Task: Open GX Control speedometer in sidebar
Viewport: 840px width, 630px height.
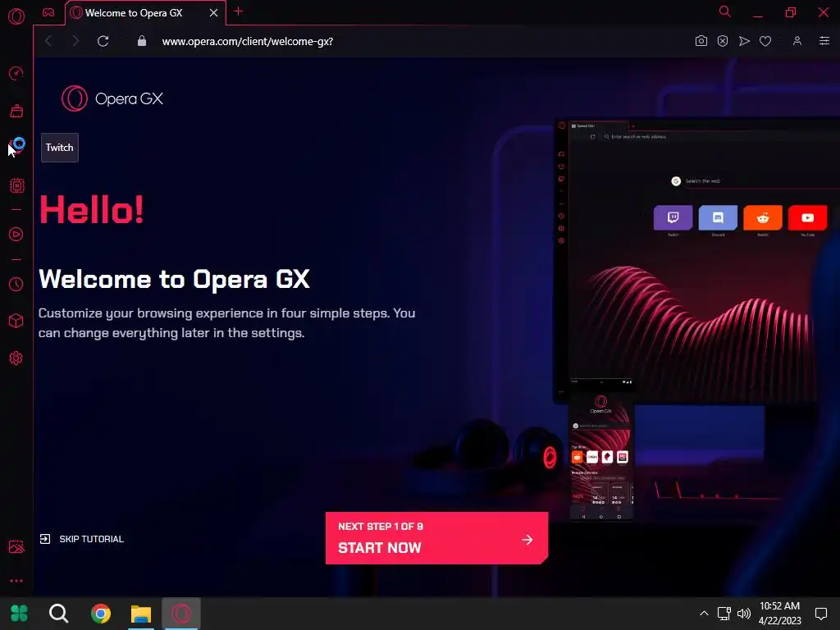Action: [16, 73]
